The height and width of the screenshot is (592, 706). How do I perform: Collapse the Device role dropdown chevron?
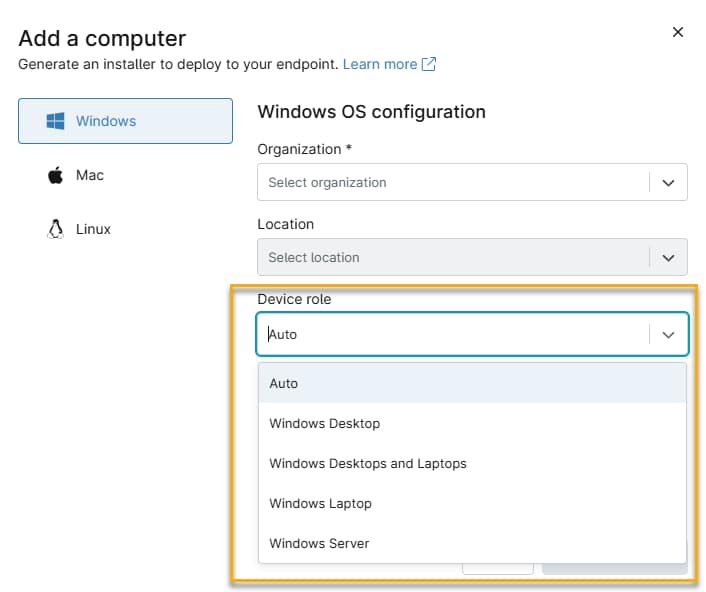point(668,335)
